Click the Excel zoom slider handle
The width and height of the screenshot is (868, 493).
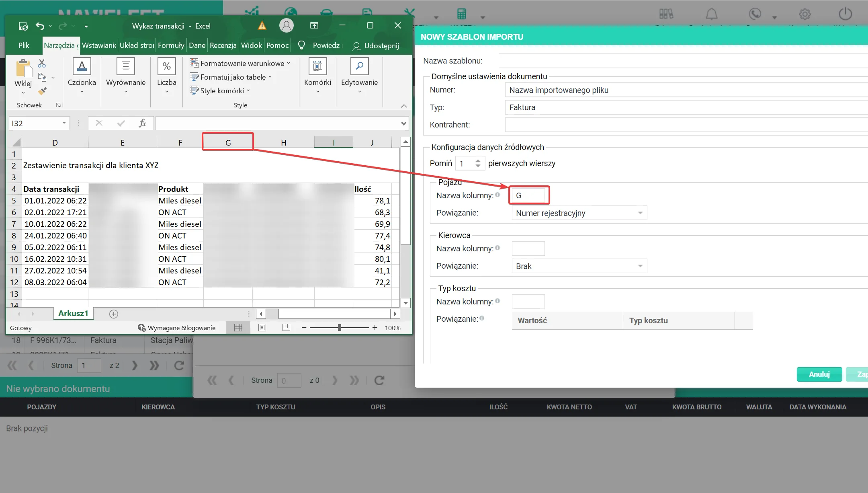pyautogui.click(x=340, y=328)
